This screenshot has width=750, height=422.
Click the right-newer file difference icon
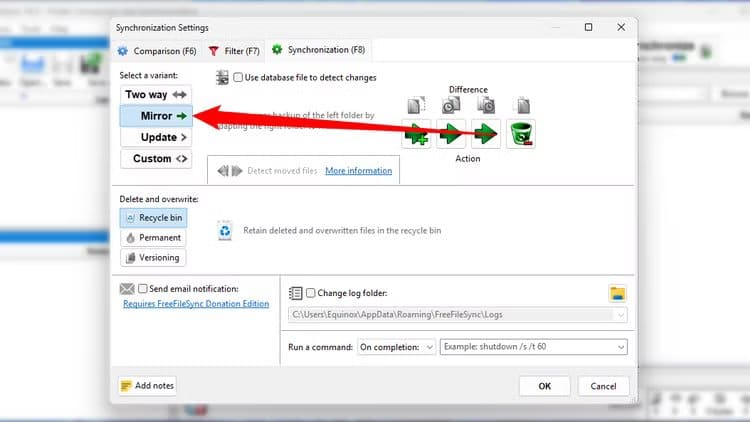pyautogui.click(x=486, y=105)
